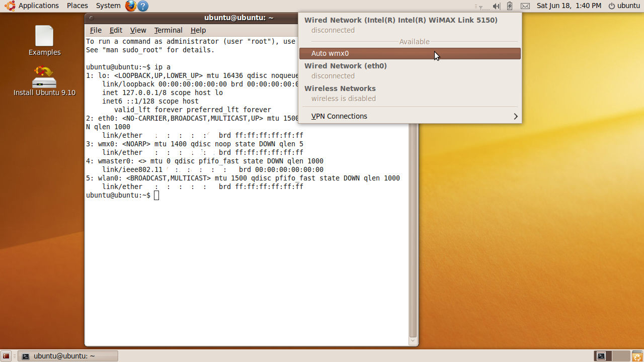The image size is (644, 362).
Task: Launch Firefox from the top panel
Action: [131, 6]
